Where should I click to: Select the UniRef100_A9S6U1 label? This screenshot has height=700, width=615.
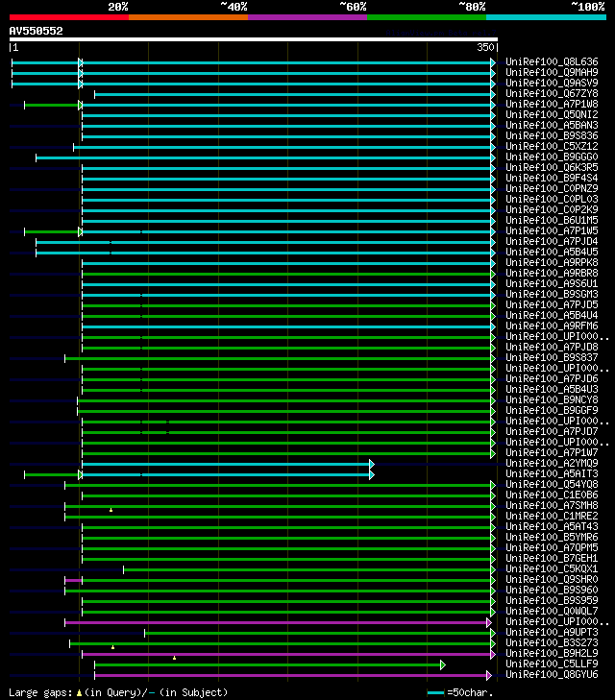coord(552,284)
